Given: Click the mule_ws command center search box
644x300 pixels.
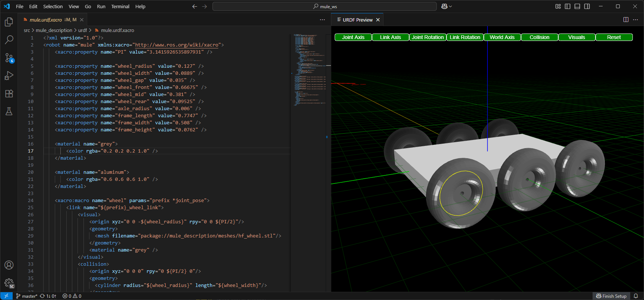Looking at the screenshot, I should pos(325,6).
